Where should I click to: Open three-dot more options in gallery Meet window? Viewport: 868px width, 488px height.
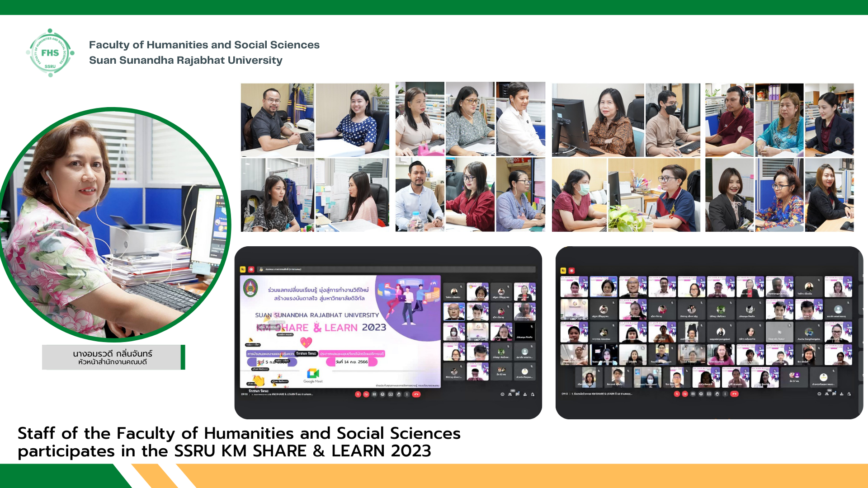point(725,394)
